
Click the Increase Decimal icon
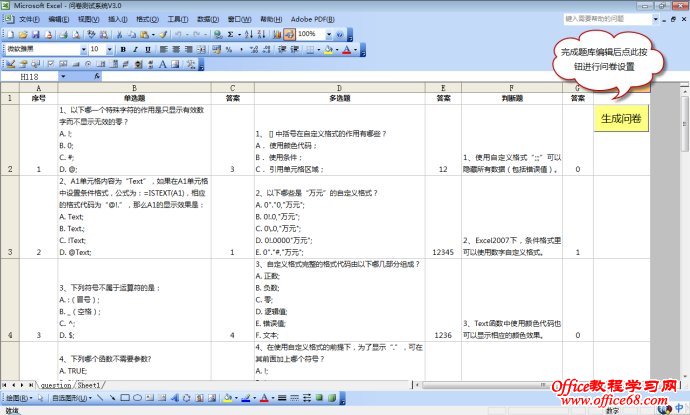pyautogui.click(x=254, y=50)
